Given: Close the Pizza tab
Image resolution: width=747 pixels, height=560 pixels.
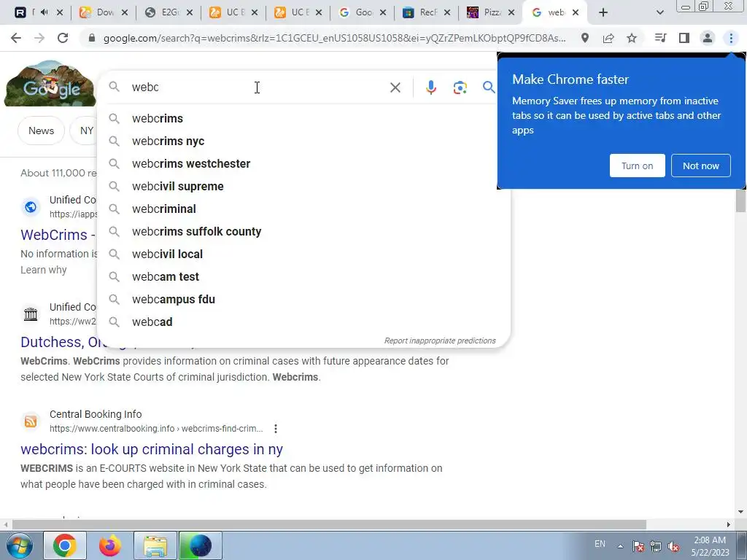Looking at the screenshot, I should coord(511,13).
